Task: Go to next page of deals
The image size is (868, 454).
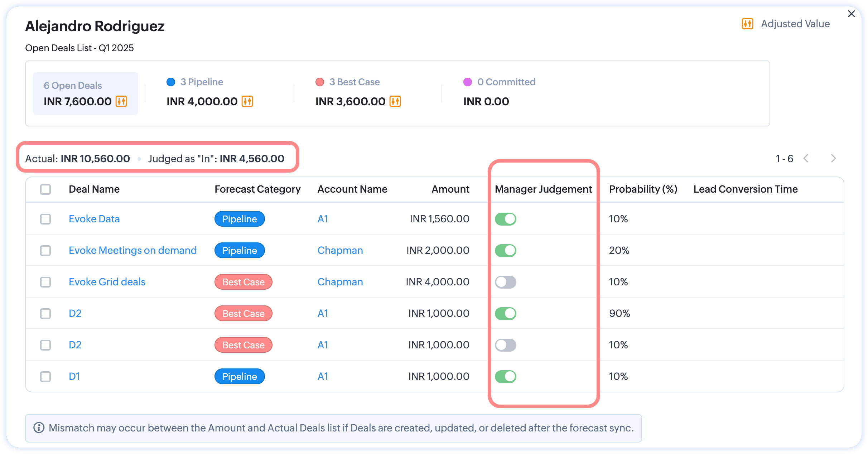Action: (x=833, y=159)
